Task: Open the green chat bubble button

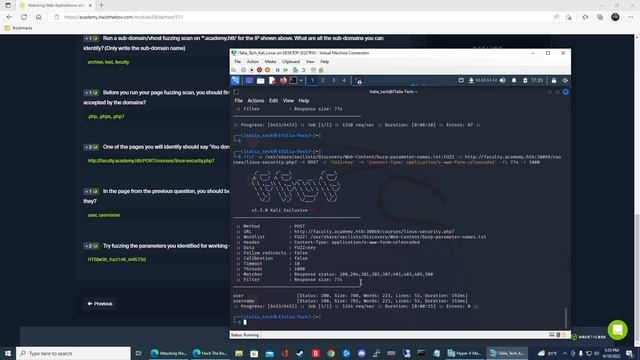Action: pos(618,330)
